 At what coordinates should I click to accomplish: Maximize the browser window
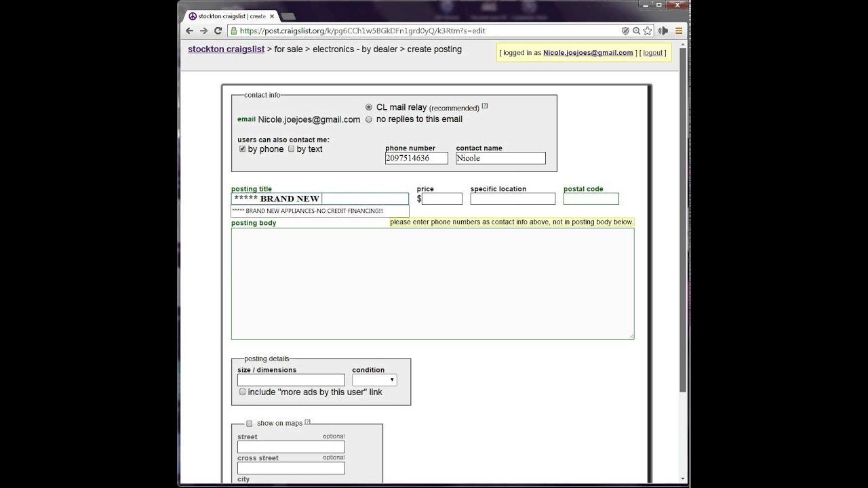click(658, 5)
